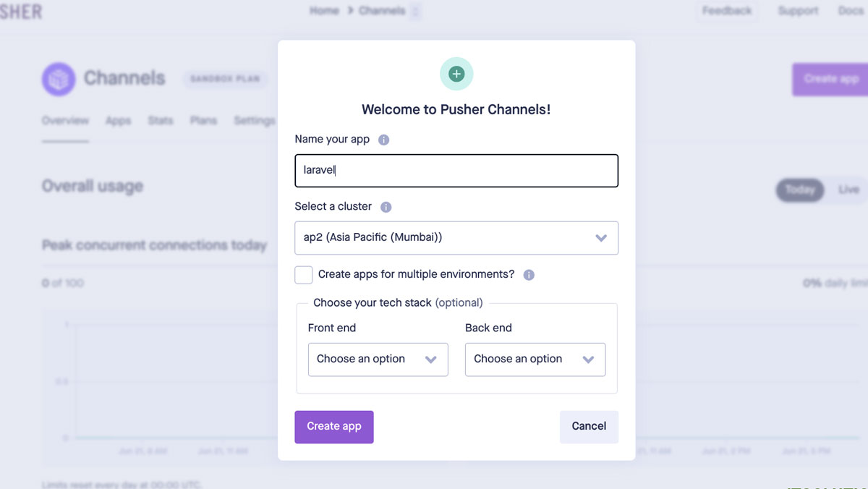Open the Front end Choose an option dropdown
868x489 pixels.
click(x=378, y=360)
